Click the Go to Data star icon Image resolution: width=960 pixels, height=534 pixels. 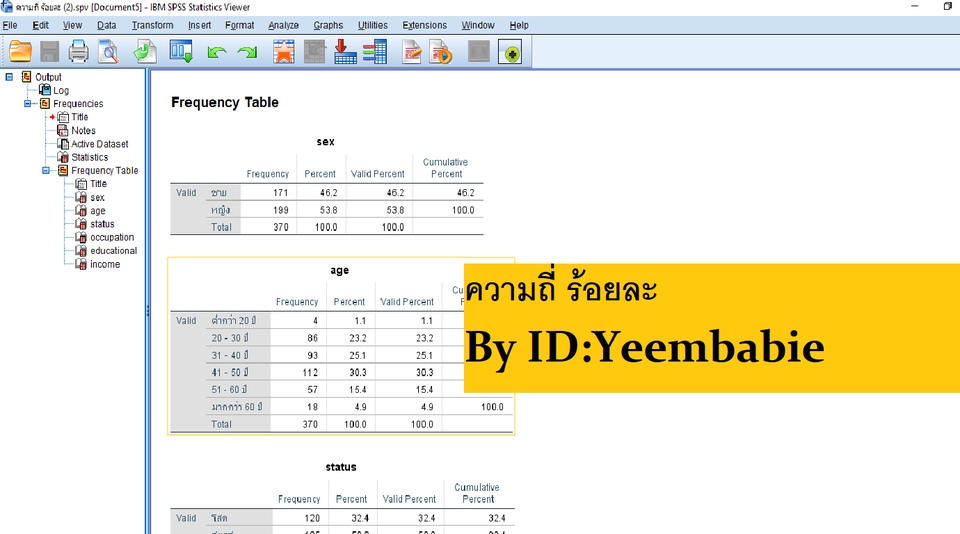pos(285,52)
